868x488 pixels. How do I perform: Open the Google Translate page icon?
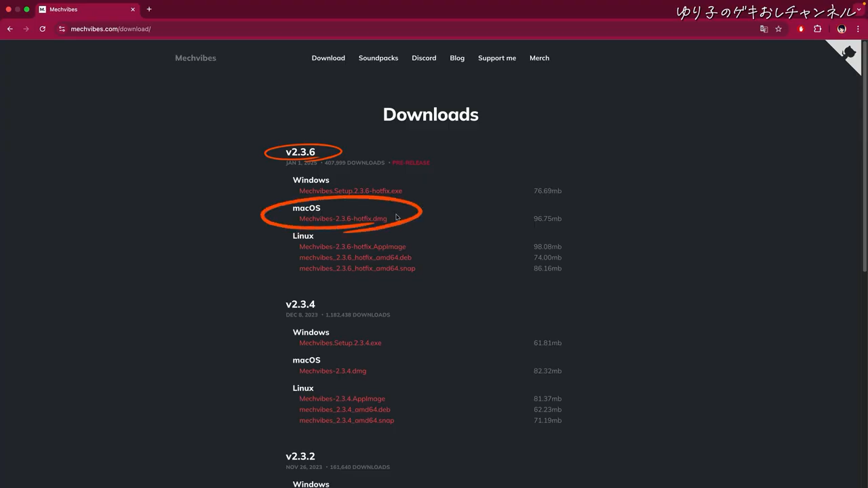coord(764,29)
